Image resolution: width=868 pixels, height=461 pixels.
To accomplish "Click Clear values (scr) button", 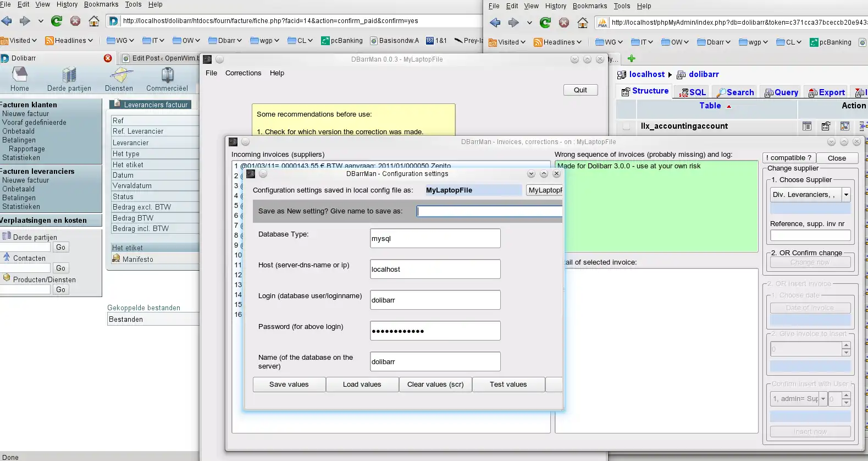I will (435, 385).
